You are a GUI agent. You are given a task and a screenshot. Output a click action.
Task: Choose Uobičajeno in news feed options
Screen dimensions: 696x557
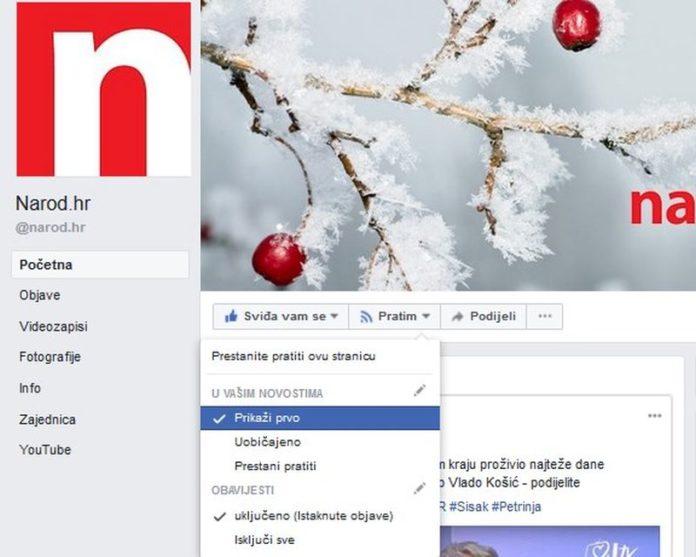(x=268, y=442)
